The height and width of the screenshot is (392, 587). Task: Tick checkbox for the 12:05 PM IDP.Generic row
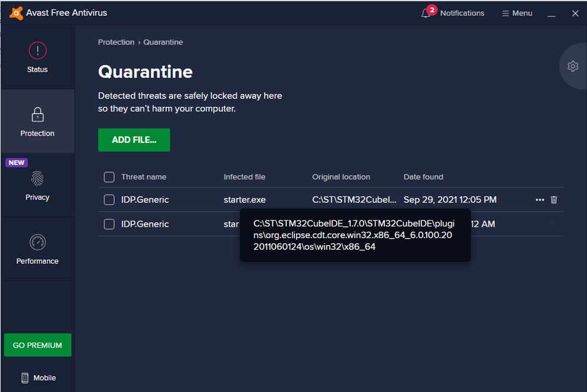[109, 200]
